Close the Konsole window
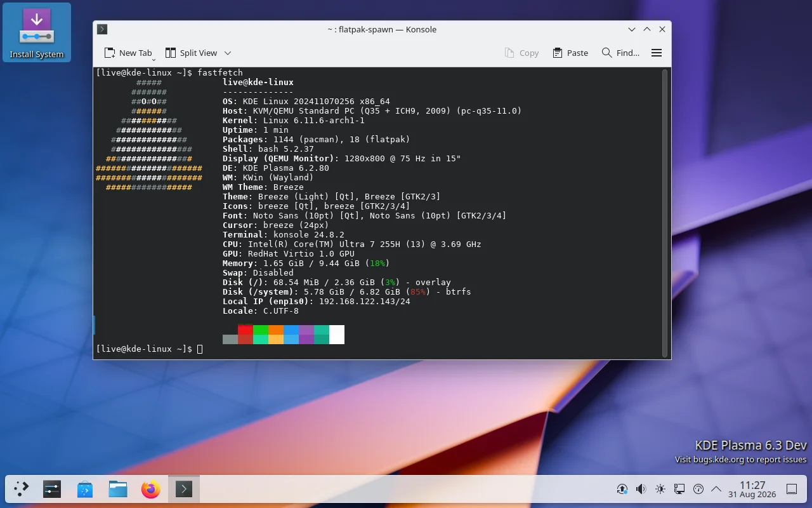 (x=662, y=29)
